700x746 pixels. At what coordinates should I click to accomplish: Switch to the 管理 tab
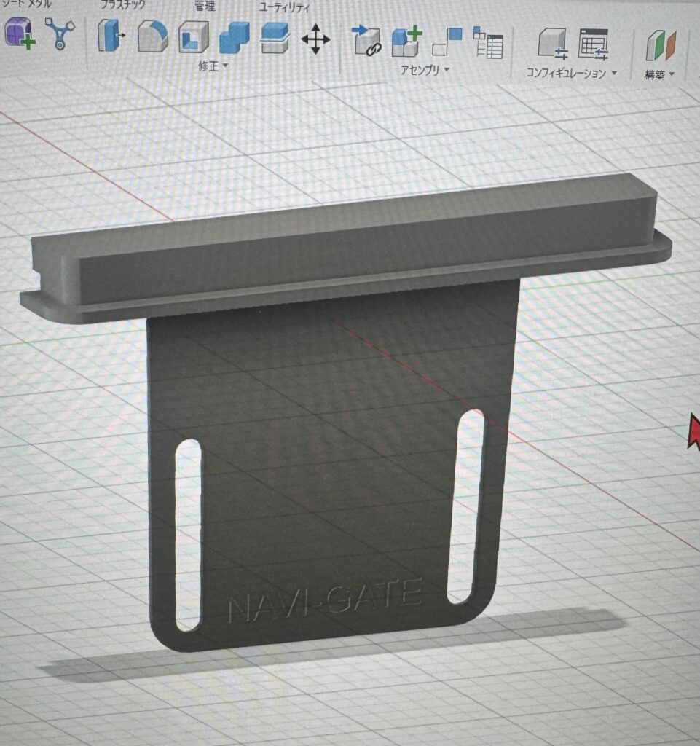coord(205,7)
